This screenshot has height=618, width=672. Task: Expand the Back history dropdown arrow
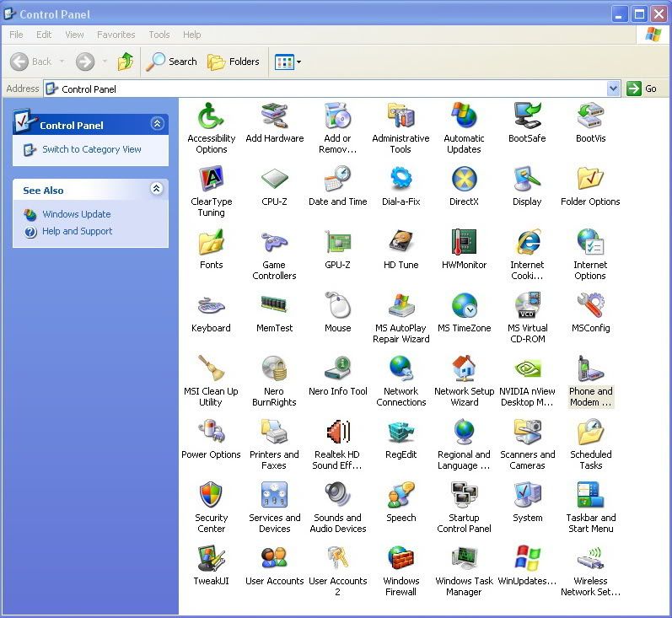tap(62, 62)
